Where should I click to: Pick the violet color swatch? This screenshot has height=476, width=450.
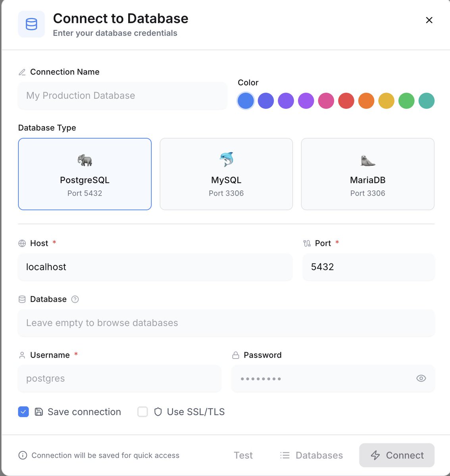[x=286, y=101]
